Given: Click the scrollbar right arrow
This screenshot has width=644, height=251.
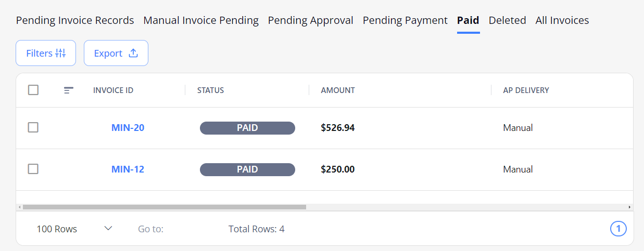Looking at the screenshot, I should pos(629,207).
